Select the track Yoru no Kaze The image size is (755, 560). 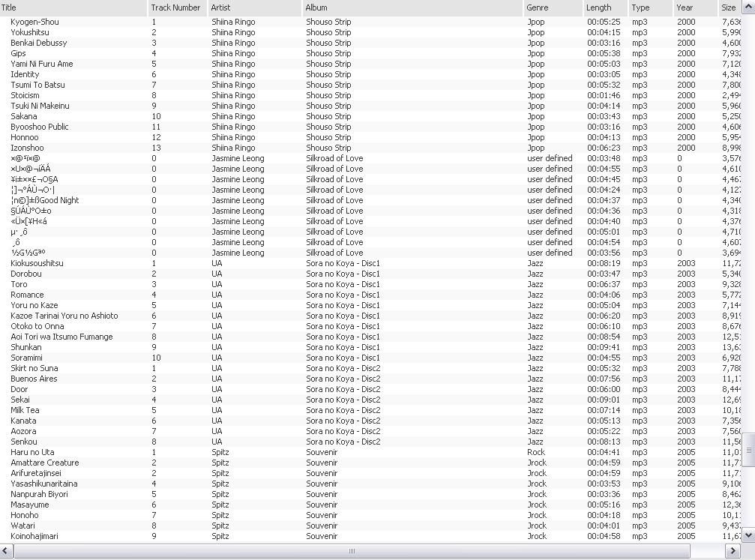point(34,305)
